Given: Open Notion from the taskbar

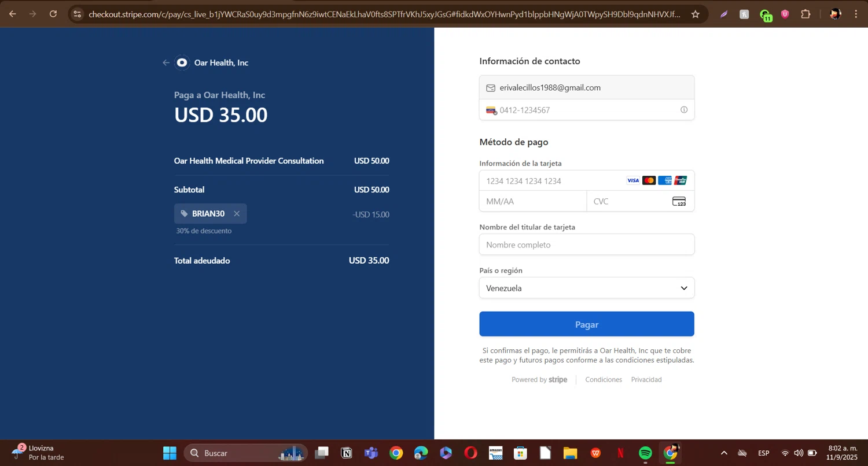Looking at the screenshot, I should (347, 453).
